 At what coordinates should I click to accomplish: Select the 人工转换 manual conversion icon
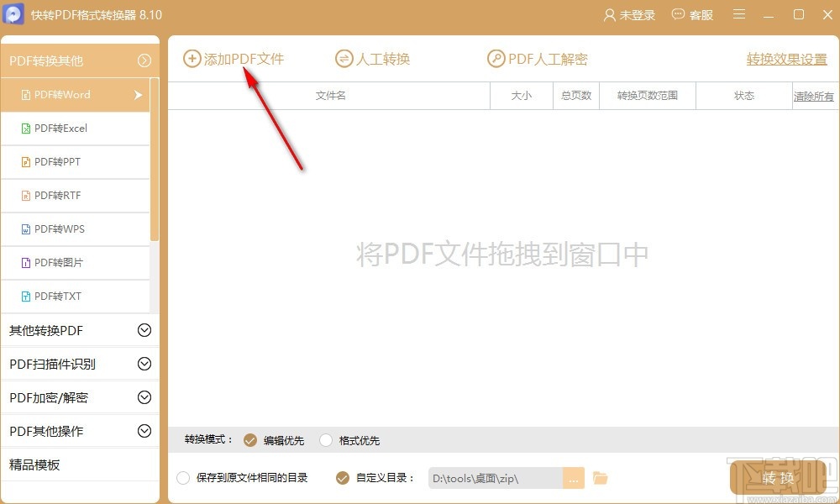click(344, 59)
